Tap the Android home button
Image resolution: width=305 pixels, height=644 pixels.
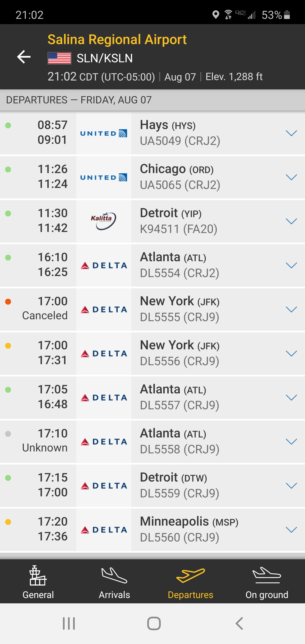(x=154, y=623)
